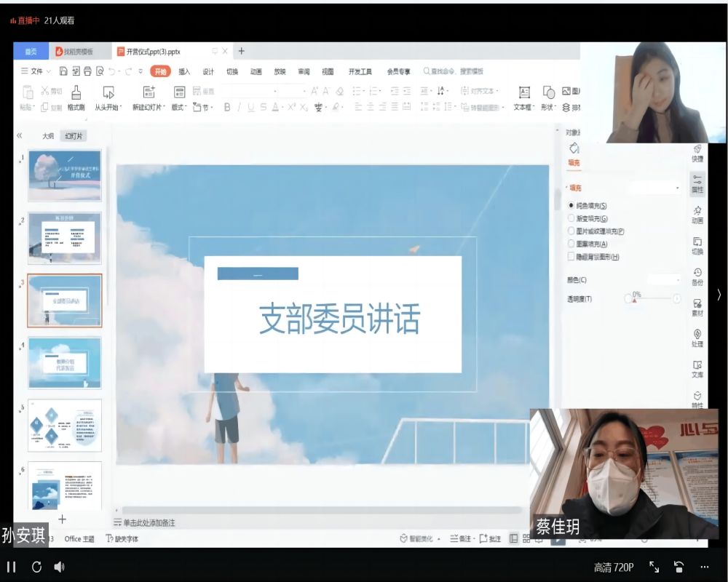Mute the livestream volume icon
Image resolution: width=728 pixels, height=582 pixels.
[x=59, y=567]
